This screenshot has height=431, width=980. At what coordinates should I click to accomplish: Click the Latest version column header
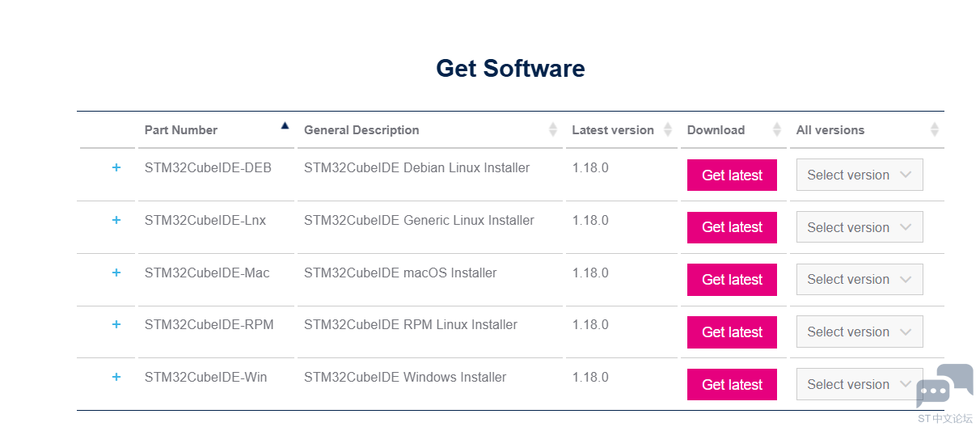(613, 130)
